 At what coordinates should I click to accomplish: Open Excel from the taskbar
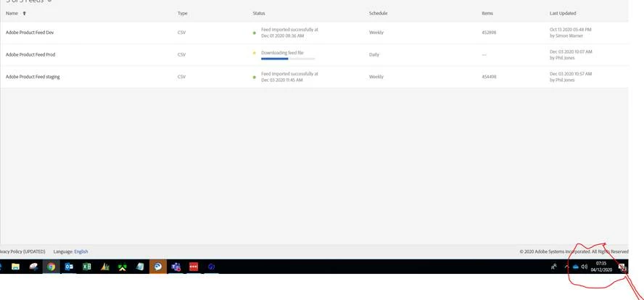pos(86,267)
